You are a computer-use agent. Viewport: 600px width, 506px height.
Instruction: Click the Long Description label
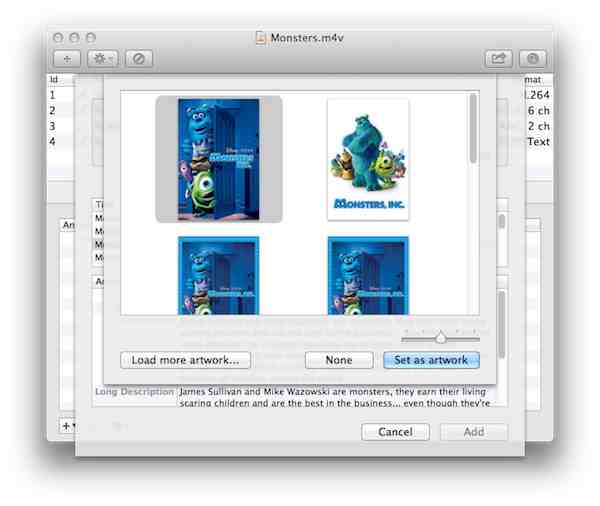click(135, 392)
